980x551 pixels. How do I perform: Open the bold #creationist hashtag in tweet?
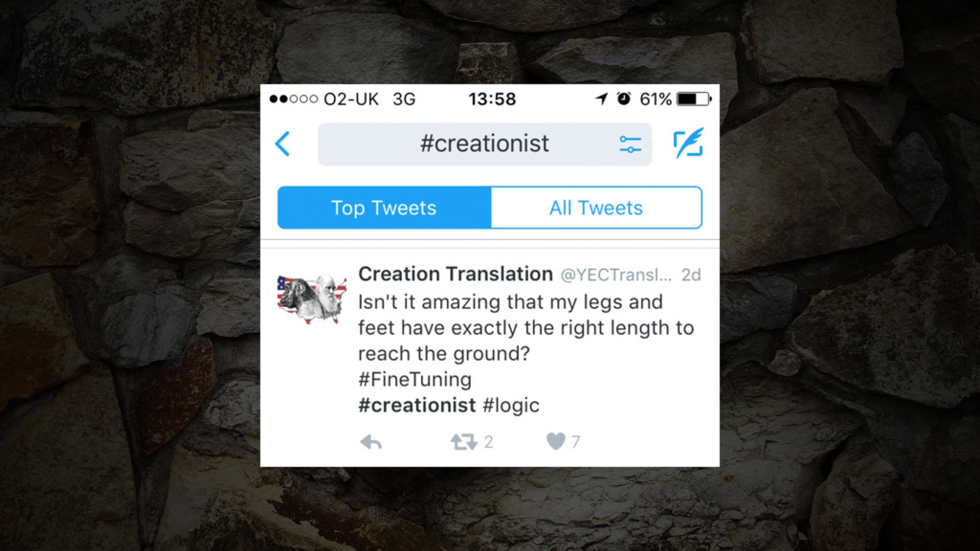[417, 405]
